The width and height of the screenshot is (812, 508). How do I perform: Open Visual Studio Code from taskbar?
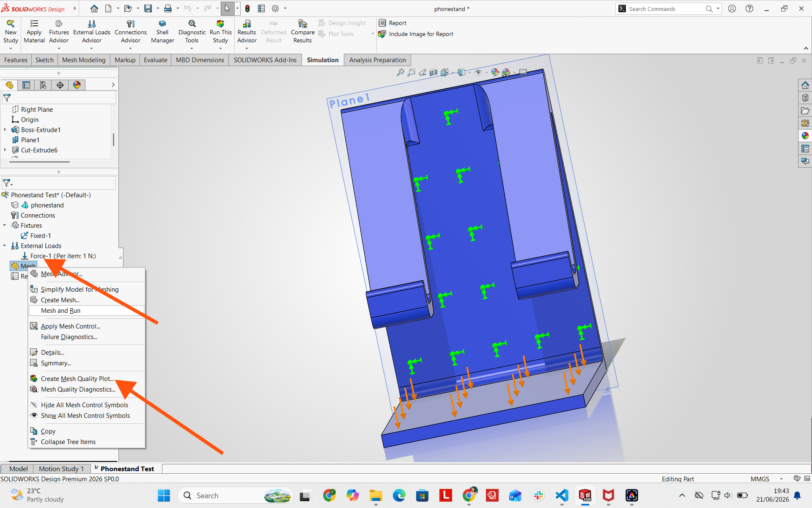point(562,495)
